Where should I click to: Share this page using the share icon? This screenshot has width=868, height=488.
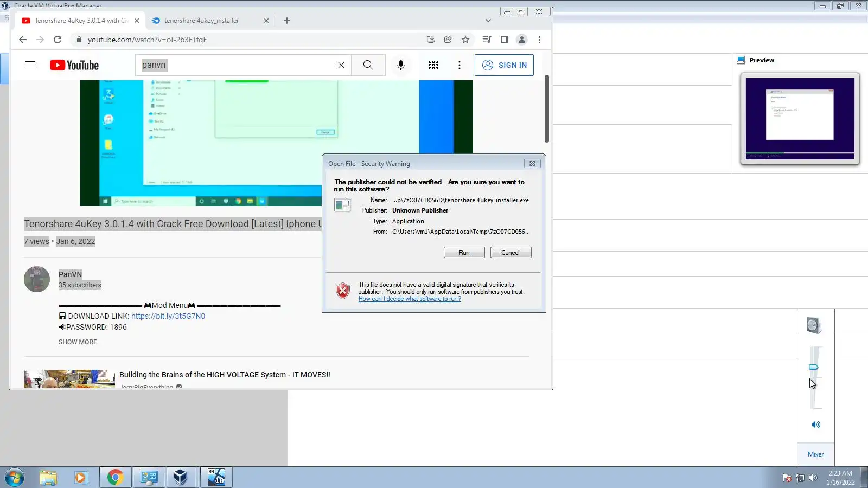(x=448, y=40)
